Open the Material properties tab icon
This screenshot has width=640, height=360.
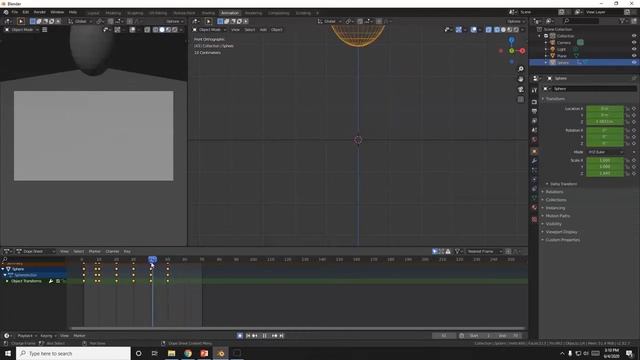pos(534,207)
